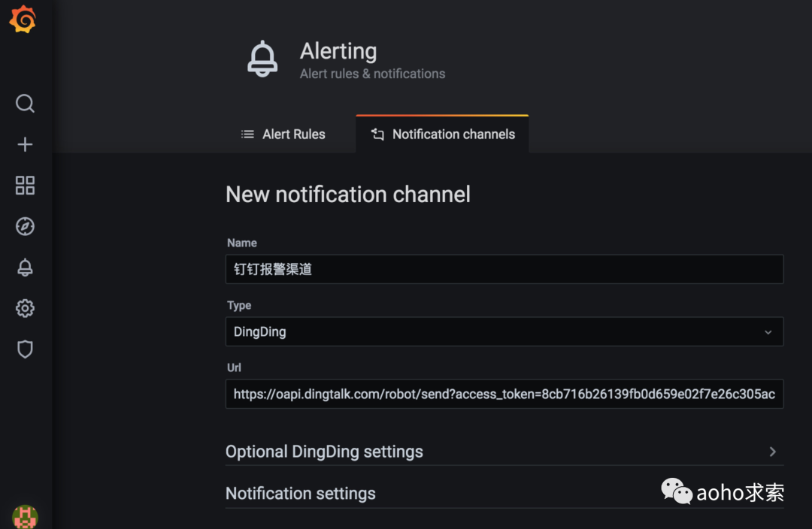
Task: Click the arrow next to Optional DingDing settings
Action: coord(772,452)
